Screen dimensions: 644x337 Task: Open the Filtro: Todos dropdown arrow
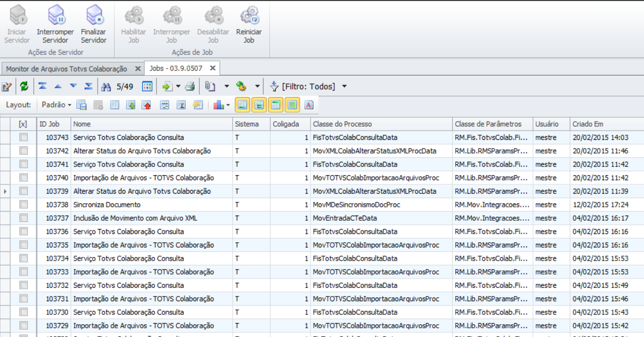tap(344, 87)
